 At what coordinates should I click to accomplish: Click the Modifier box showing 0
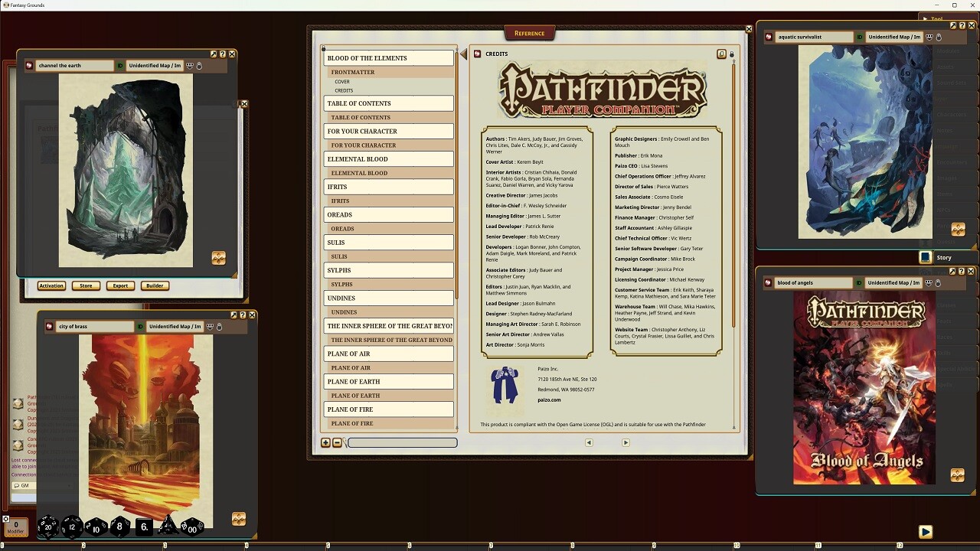(16, 527)
